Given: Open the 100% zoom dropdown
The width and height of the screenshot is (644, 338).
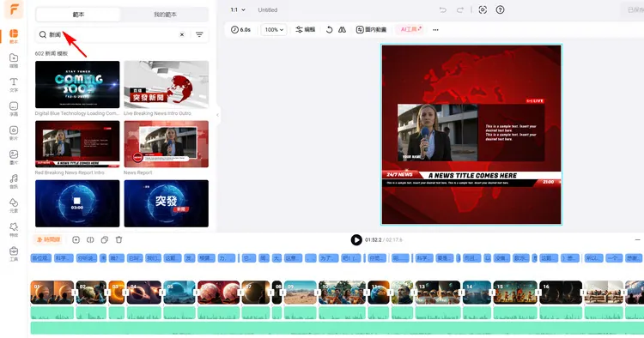Looking at the screenshot, I should pyautogui.click(x=274, y=29).
